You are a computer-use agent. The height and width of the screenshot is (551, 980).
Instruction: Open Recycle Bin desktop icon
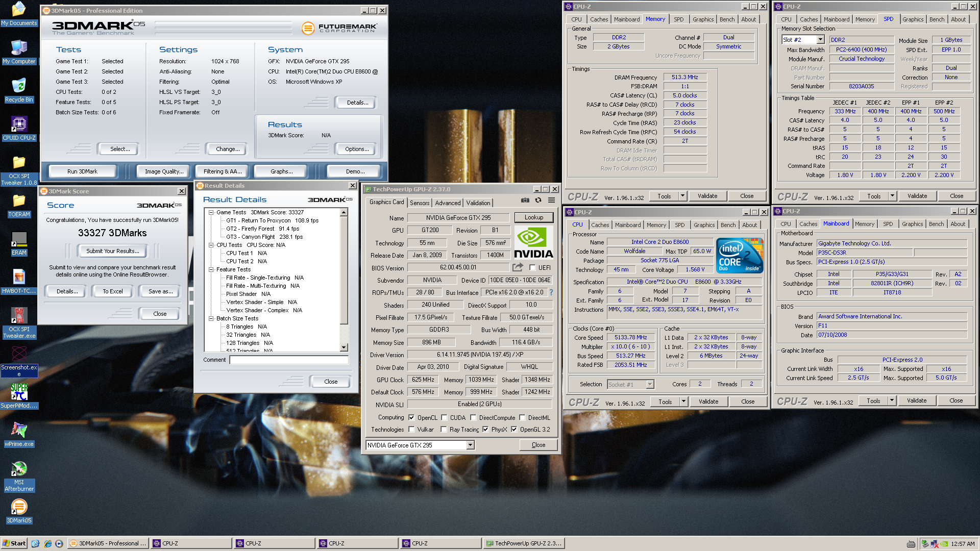point(19,90)
